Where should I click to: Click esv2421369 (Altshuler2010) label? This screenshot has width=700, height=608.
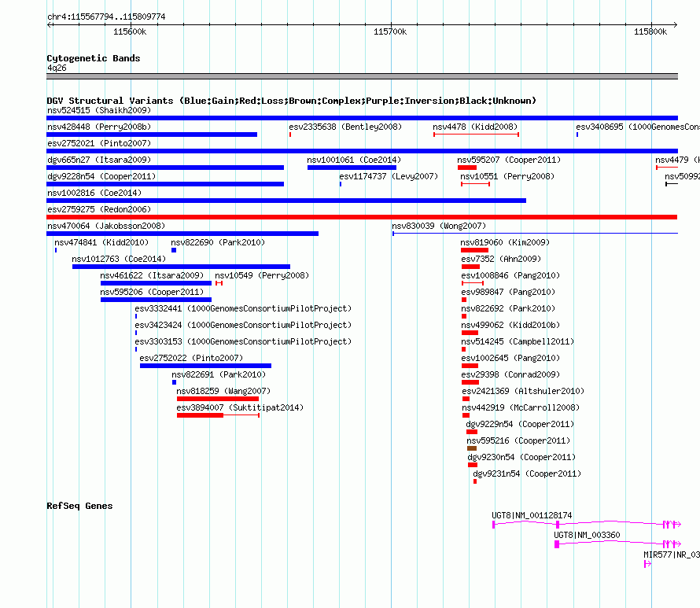coord(523,391)
